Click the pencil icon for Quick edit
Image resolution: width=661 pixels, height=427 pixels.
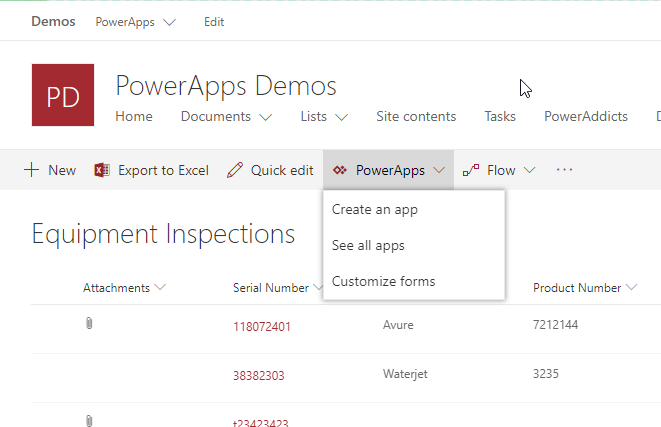tap(235, 170)
